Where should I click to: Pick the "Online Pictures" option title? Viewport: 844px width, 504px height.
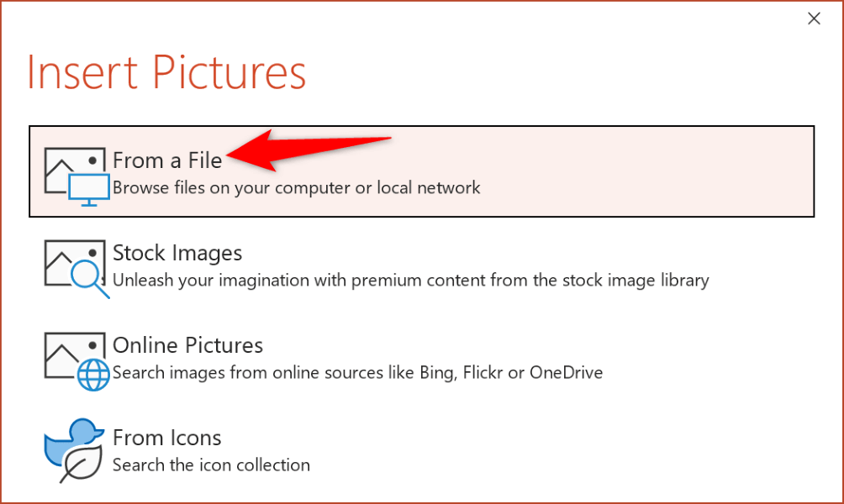[187, 345]
